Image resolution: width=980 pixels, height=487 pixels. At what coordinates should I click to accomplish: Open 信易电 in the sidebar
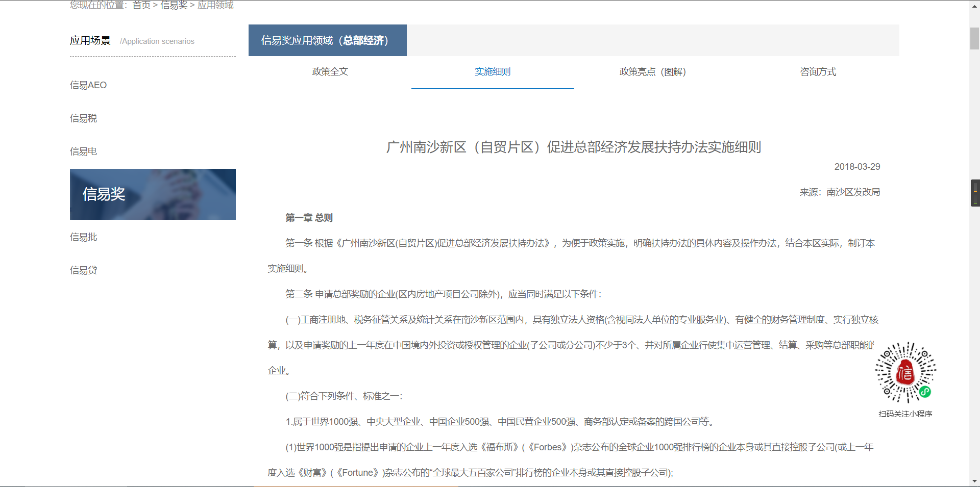(83, 151)
